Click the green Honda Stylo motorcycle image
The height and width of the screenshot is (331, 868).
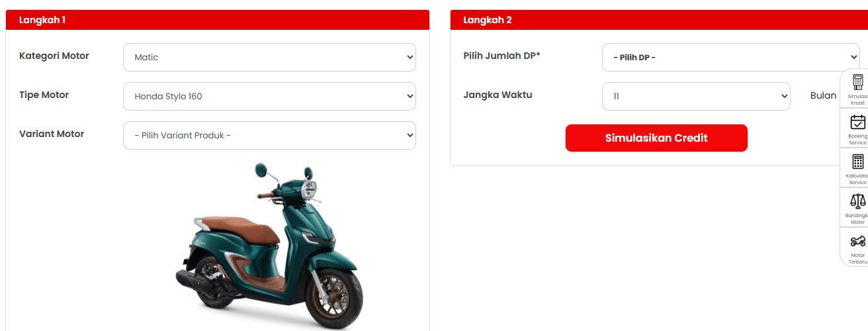point(269,245)
